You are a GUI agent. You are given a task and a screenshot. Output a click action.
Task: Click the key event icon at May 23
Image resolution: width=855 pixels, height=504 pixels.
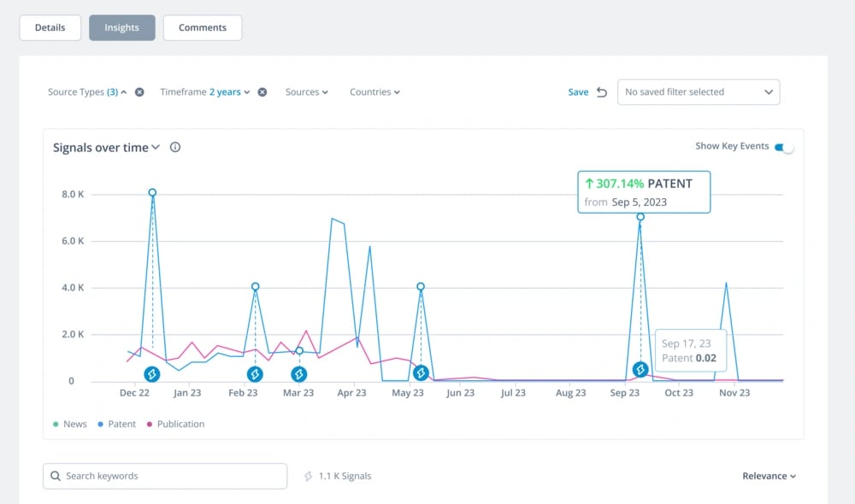pos(421,373)
